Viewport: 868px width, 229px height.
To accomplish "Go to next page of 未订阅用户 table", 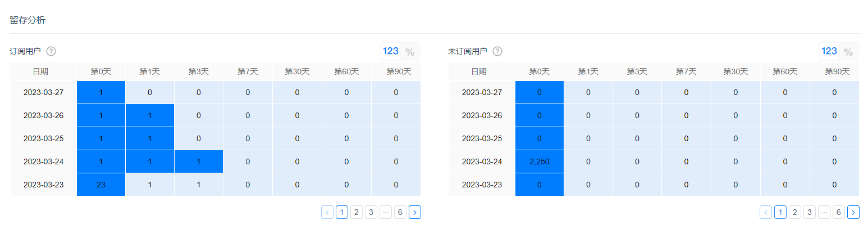I will coord(853,212).
